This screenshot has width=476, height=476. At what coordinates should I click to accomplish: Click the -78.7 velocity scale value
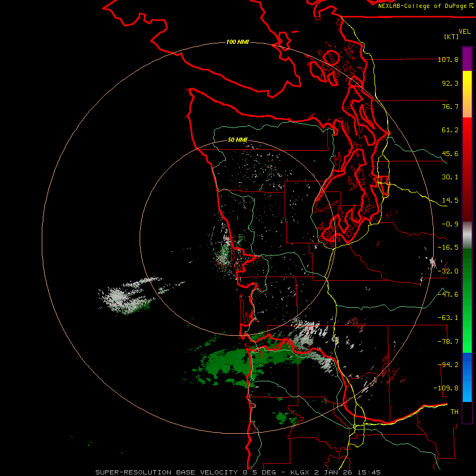click(448, 342)
